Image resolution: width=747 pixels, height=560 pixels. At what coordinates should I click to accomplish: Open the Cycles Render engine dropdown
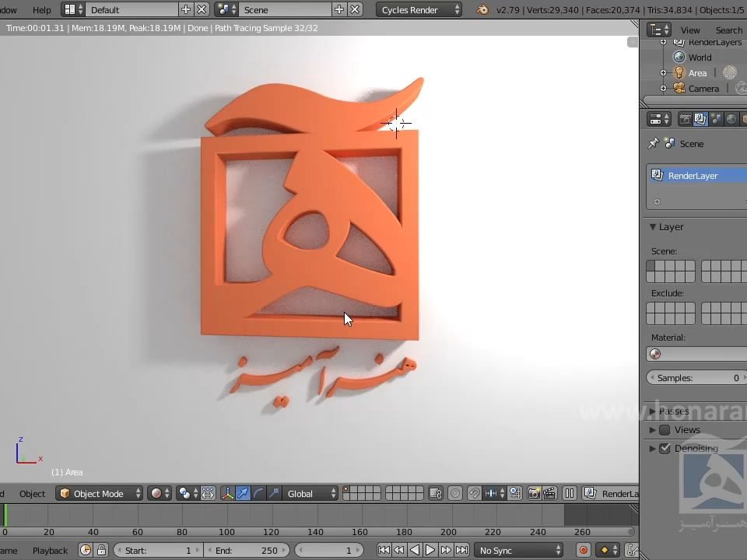419,9
